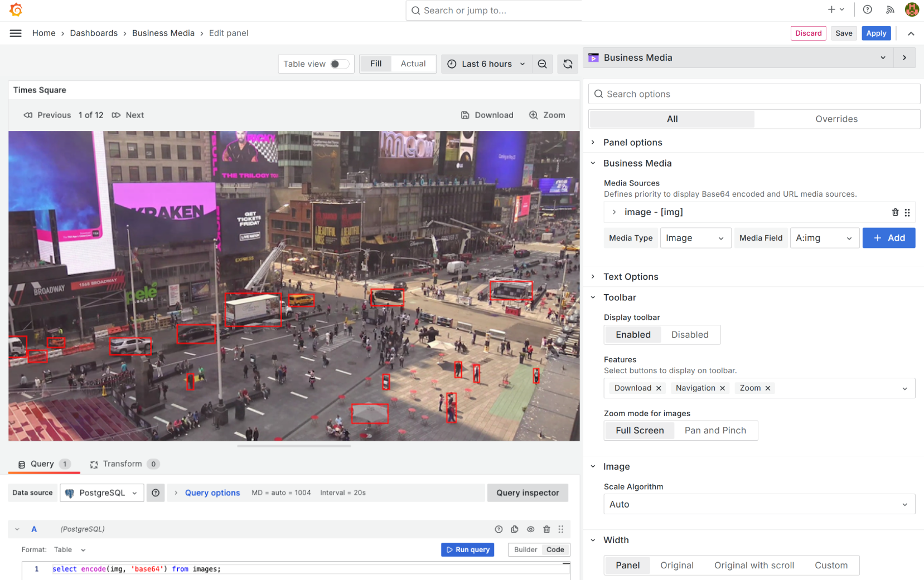Open the Scale Algorithm dropdown
The height and width of the screenshot is (580, 924).
point(758,504)
